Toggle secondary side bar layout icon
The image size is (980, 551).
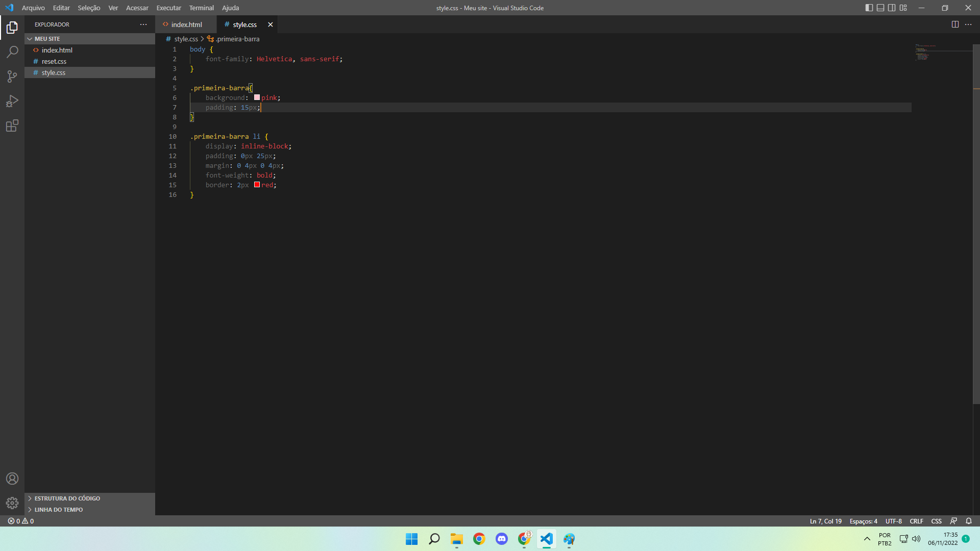pyautogui.click(x=892, y=8)
